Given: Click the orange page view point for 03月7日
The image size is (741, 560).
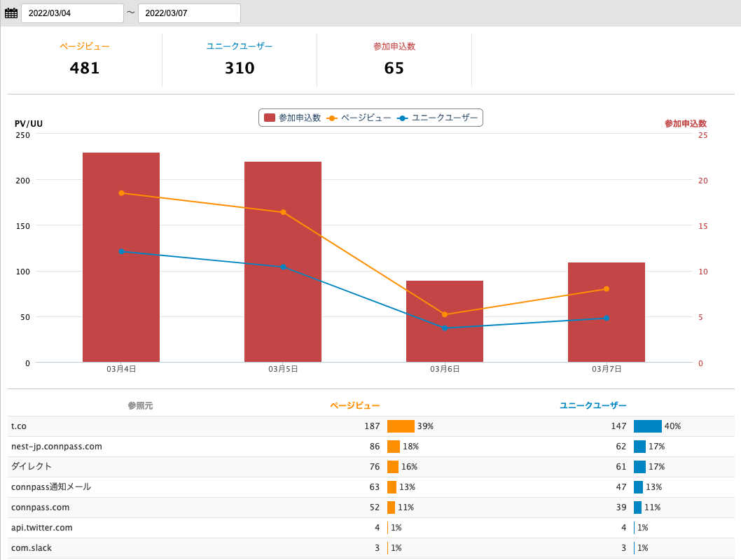Looking at the screenshot, I should click(607, 289).
